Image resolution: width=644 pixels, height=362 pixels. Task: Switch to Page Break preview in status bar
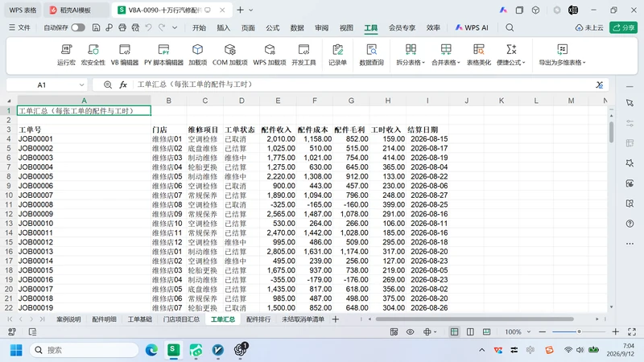tap(486, 331)
